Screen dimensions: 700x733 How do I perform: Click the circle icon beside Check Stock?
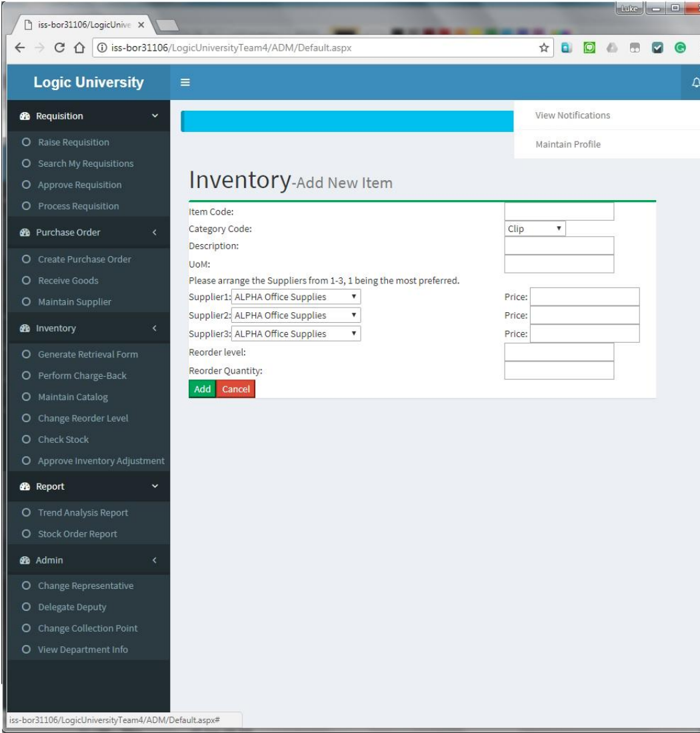26,440
